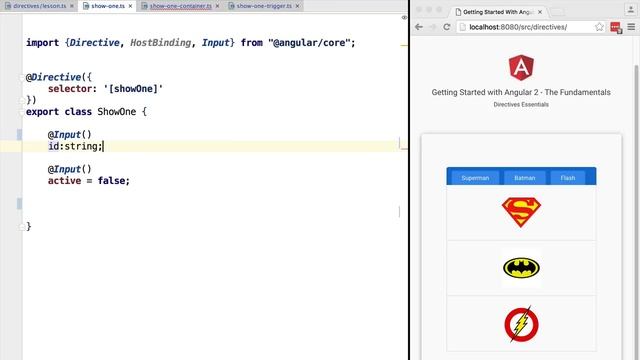640x360 pixels.
Task: Select the show-one.ts editor tab
Action: (x=108, y=6)
